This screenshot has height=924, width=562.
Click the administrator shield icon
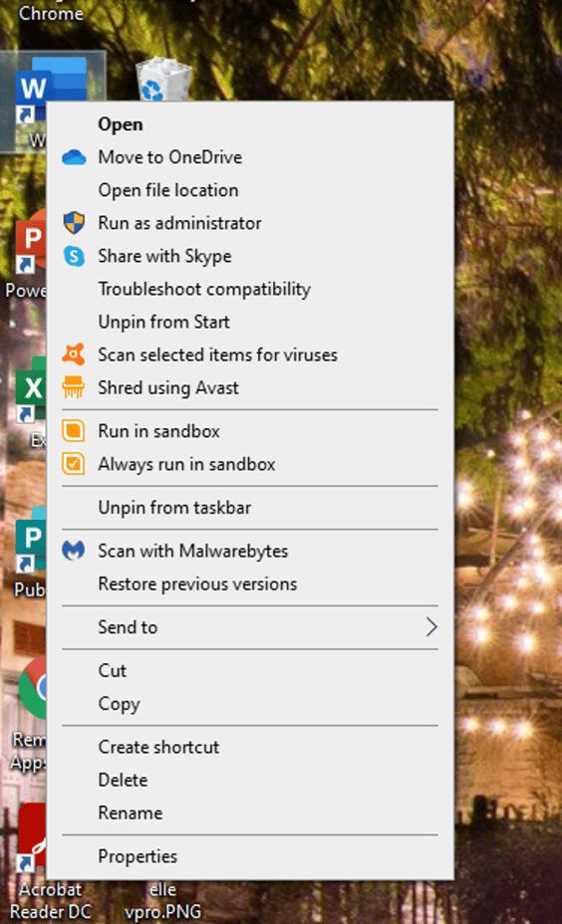point(74,223)
